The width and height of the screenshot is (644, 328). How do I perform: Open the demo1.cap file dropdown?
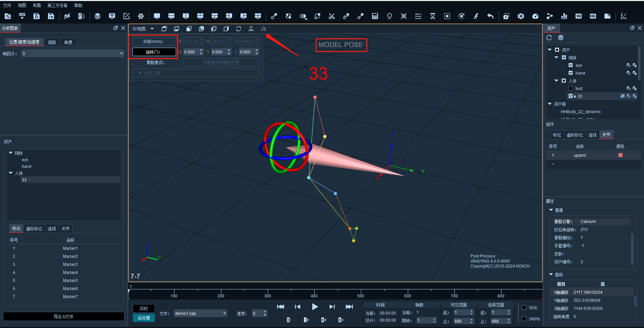(x=201, y=313)
